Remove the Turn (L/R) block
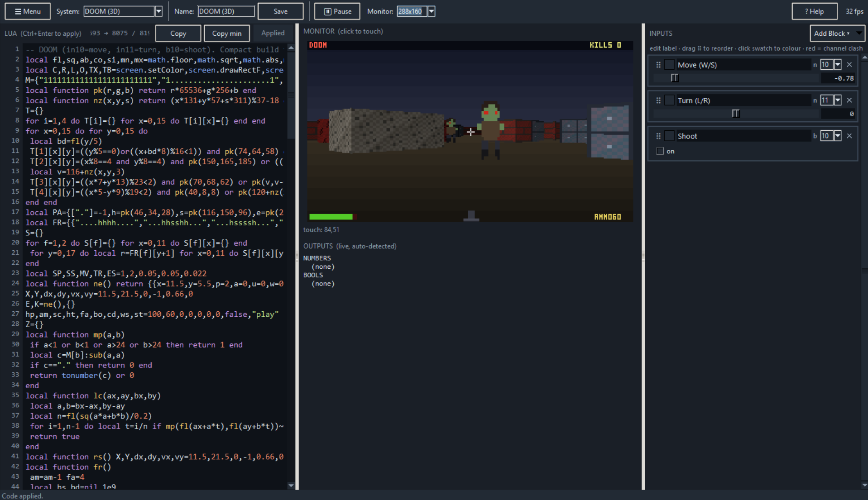This screenshot has height=500, width=868. coord(849,100)
